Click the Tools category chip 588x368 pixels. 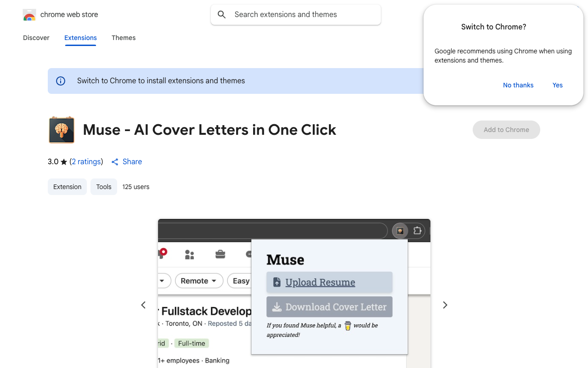coord(104,187)
